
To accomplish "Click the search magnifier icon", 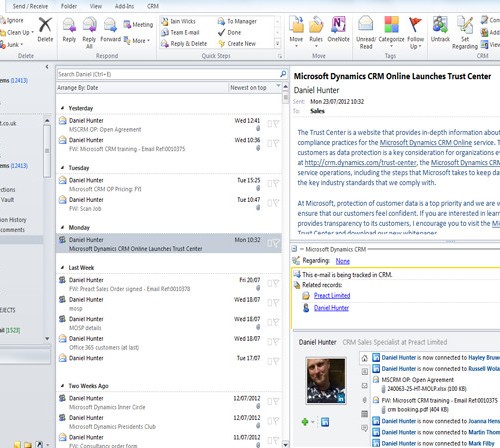I will (x=283, y=74).
